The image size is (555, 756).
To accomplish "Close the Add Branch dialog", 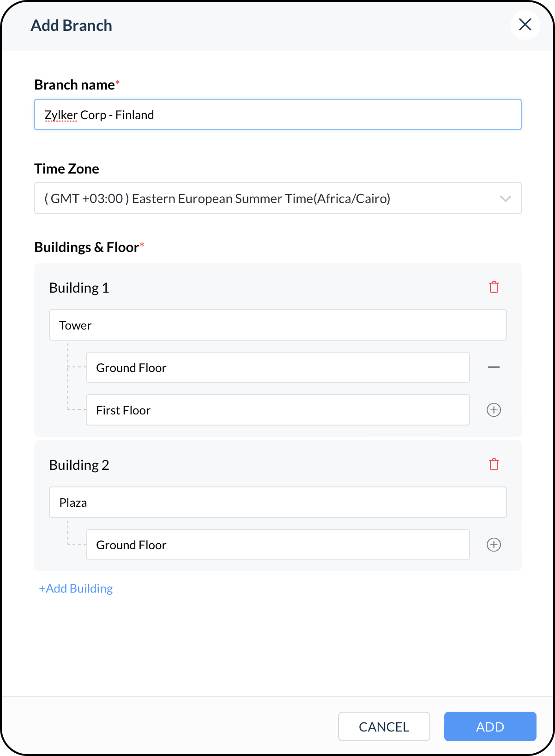I will 525,24.
